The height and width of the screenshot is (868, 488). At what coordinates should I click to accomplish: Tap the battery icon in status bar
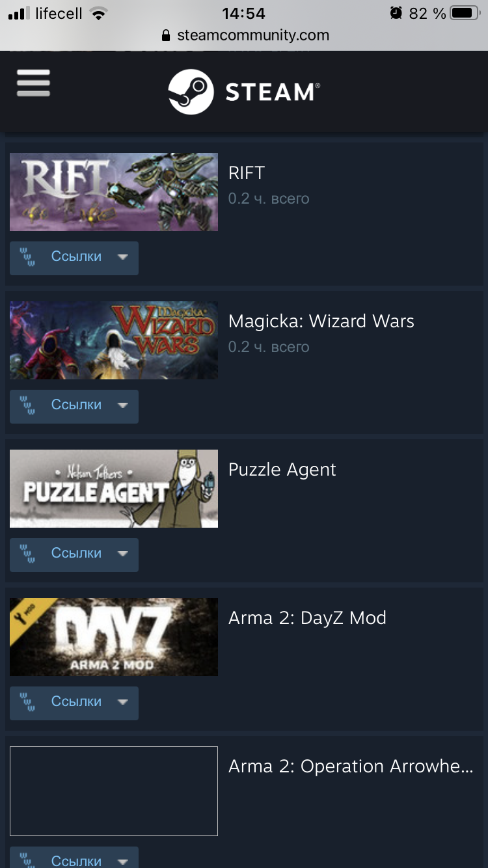[465, 13]
